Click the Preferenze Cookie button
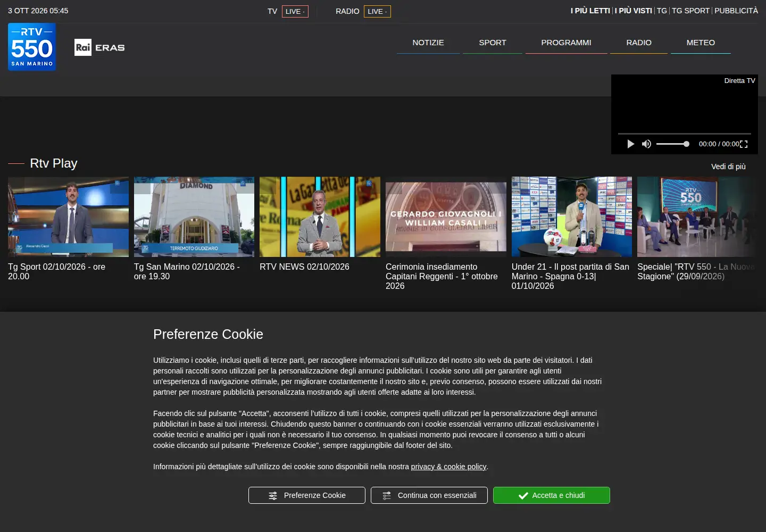This screenshot has height=532, width=766. click(x=307, y=495)
